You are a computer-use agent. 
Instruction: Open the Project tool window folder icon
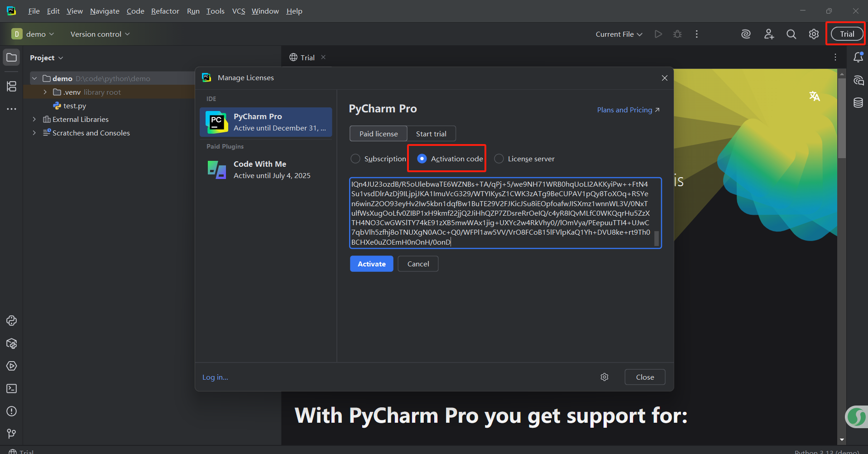tap(12, 58)
